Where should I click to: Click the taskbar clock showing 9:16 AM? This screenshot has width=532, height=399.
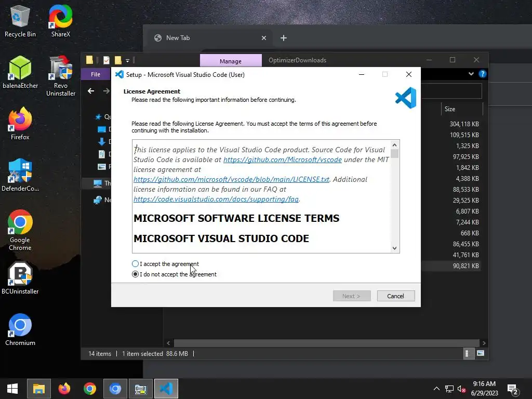(484, 389)
